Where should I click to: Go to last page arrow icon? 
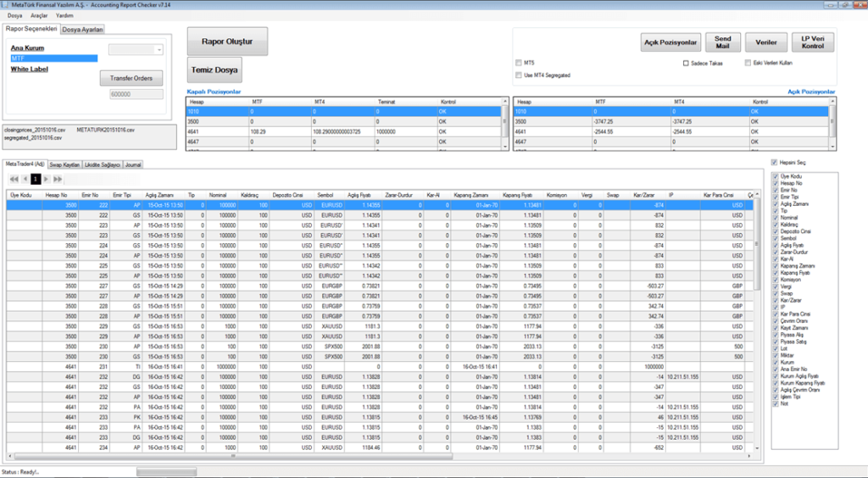(x=58, y=180)
